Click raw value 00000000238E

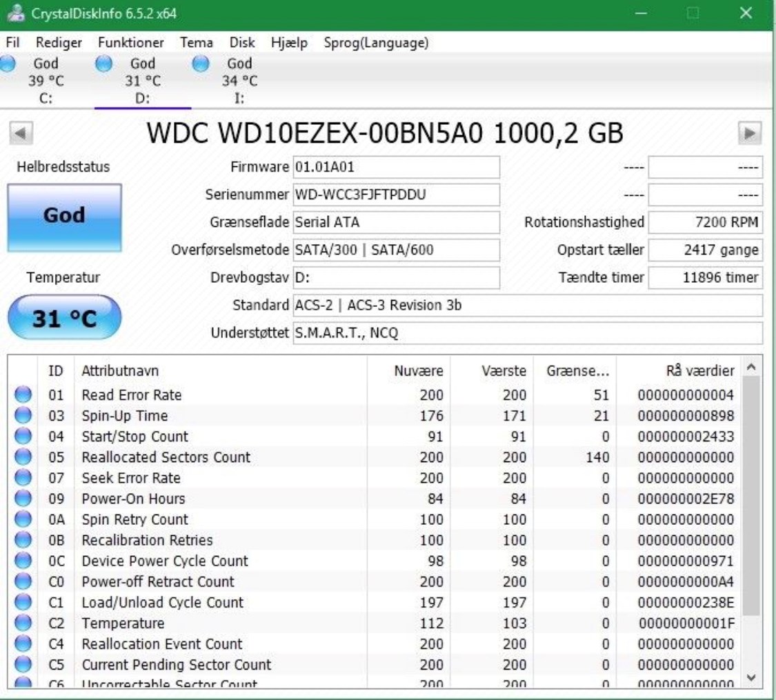[686, 603]
